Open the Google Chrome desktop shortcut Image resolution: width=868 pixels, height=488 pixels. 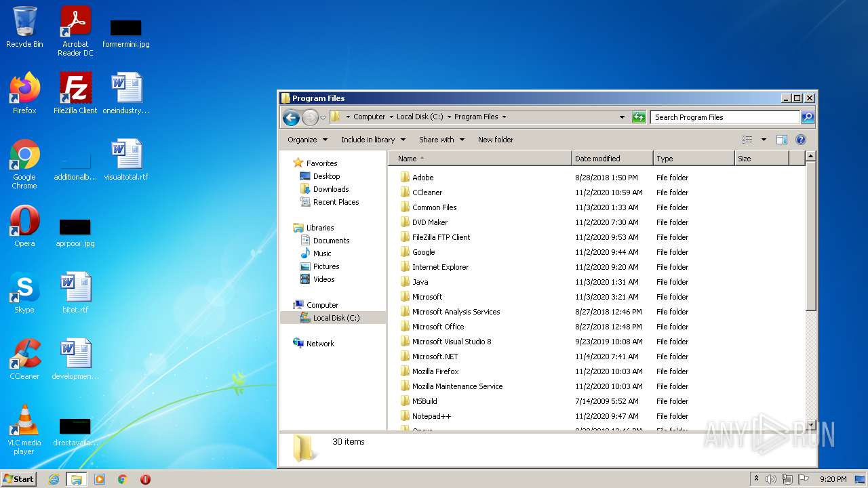[24, 164]
